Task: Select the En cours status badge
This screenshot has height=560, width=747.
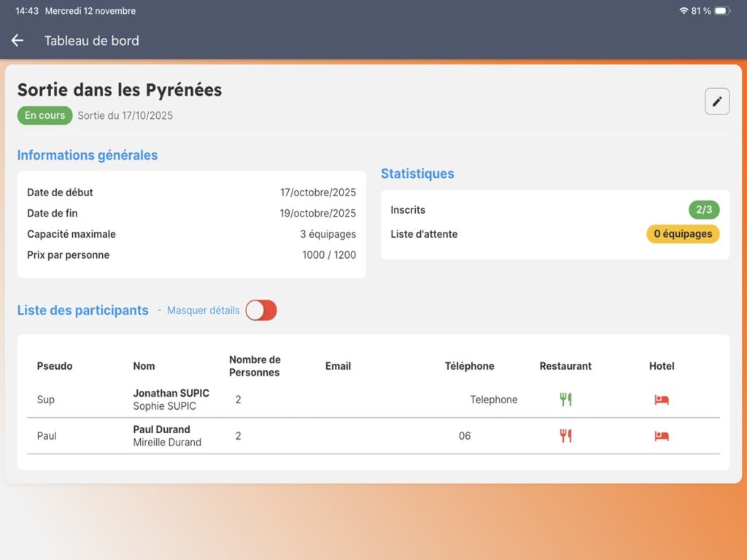Action: (44, 115)
